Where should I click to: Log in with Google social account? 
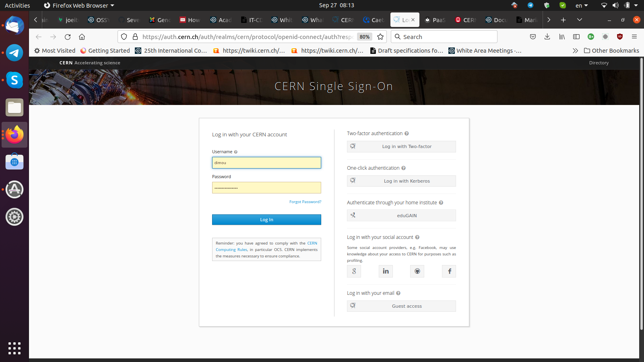354,271
